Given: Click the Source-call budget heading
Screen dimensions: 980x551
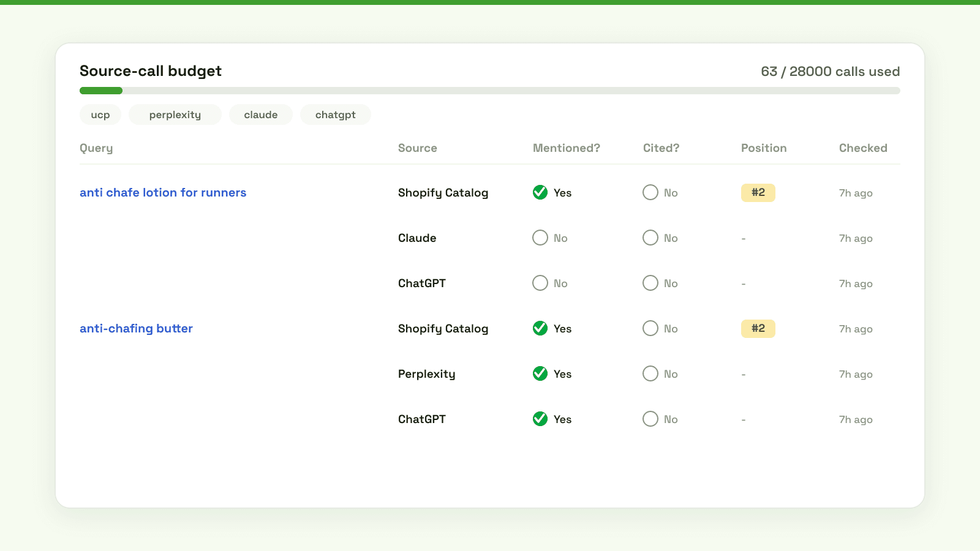Looking at the screenshot, I should [x=151, y=71].
